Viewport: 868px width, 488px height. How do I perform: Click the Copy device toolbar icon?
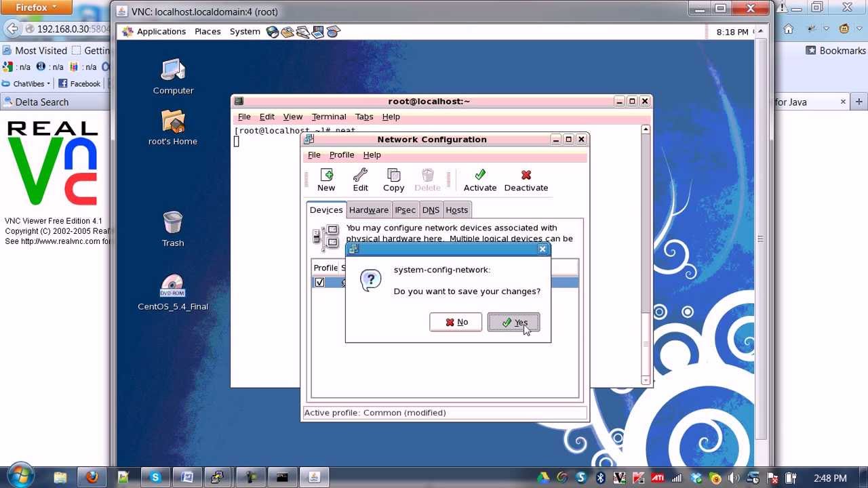393,176
